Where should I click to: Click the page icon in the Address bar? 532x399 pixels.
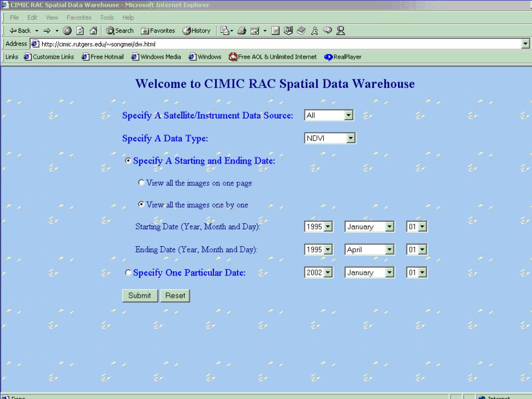point(35,44)
